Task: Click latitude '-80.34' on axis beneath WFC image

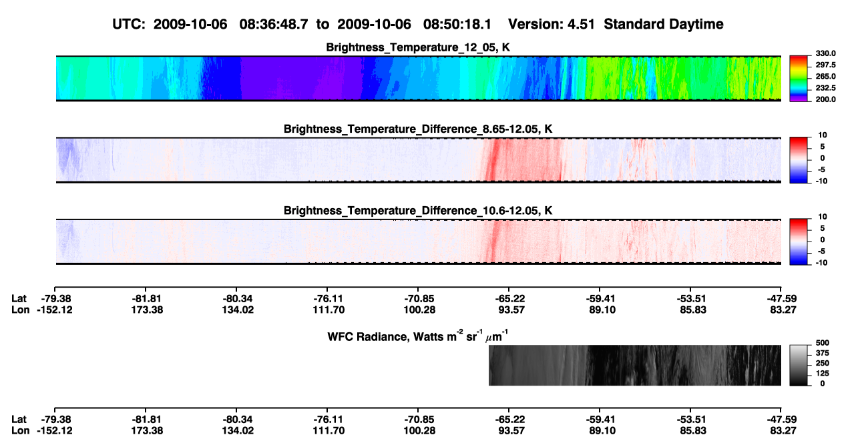Action: pyautogui.click(x=236, y=419)
